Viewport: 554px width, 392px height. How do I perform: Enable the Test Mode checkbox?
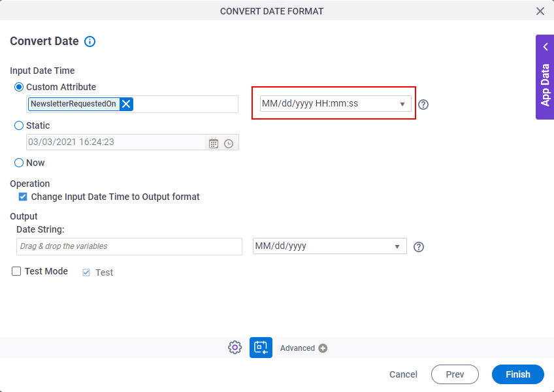pos(16,271)
